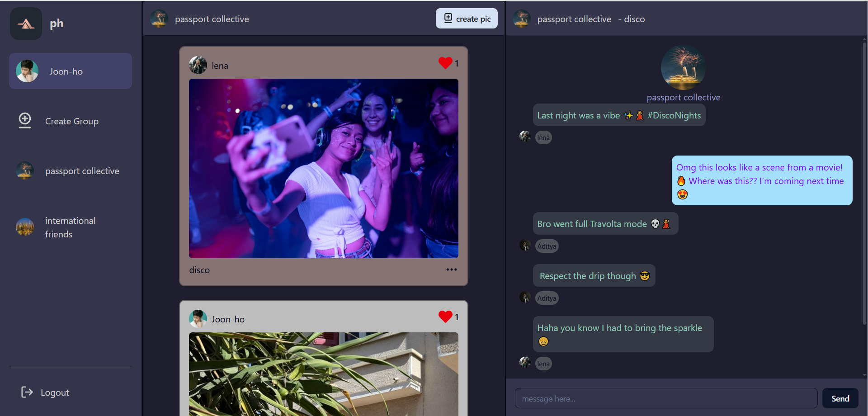Click the Joon-ho username on second post
The height and width of the screenshot is (416, 868).
pos(228,319)
